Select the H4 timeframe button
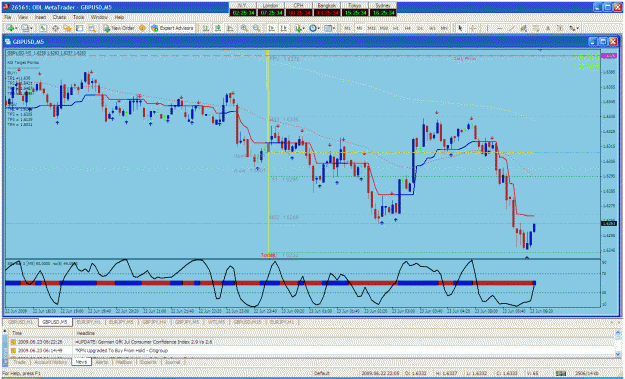Viewport: 625px width, 379px height. [x=408, y=28]
